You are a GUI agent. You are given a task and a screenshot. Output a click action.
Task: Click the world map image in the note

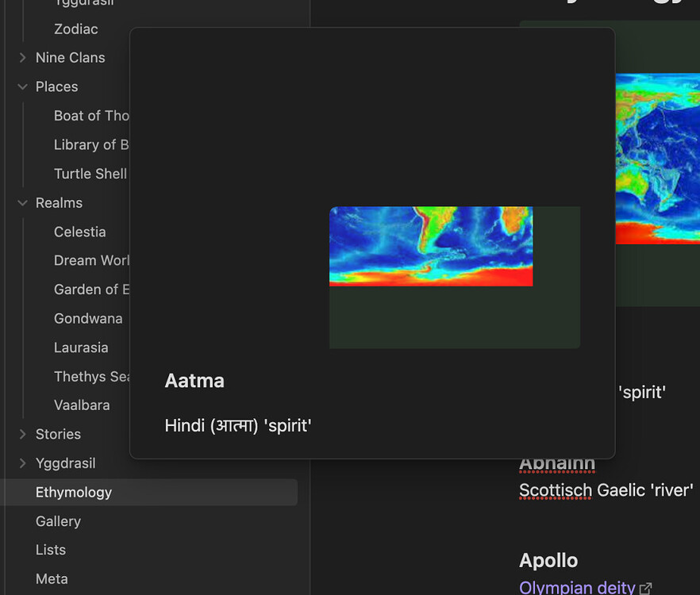tap(658, 159)
